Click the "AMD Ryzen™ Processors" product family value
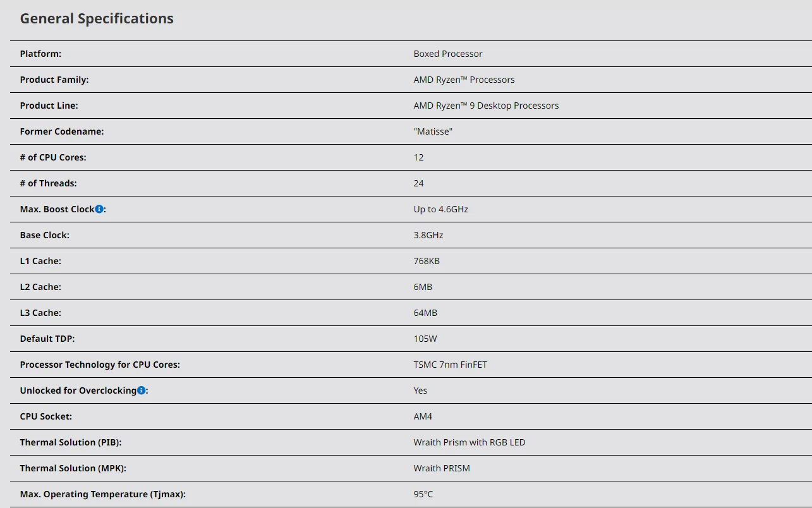Viewport: 812px width, 508px height. point(464,80)
